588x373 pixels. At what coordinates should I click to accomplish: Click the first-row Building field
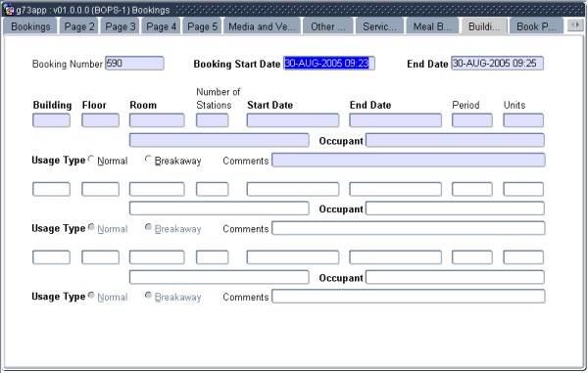(x=51, y=120)
